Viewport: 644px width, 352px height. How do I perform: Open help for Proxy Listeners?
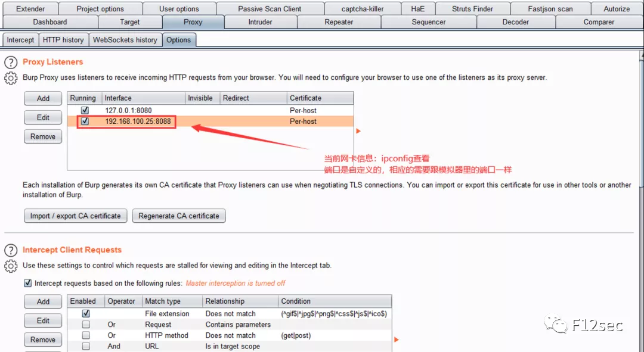[x=11, y=63]
